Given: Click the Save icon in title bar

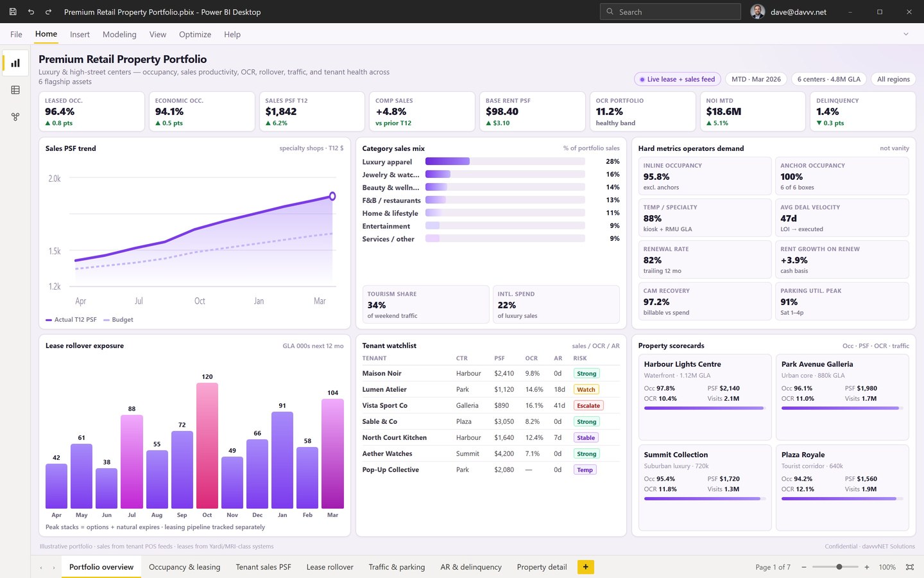Looking at the screenshot, I should 13,12.
